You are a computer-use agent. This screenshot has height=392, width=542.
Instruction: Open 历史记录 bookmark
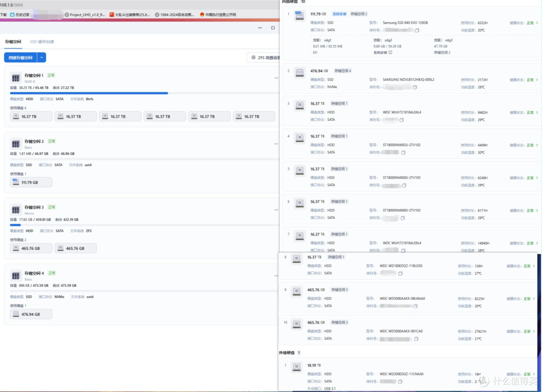click(x=20, y=15)
